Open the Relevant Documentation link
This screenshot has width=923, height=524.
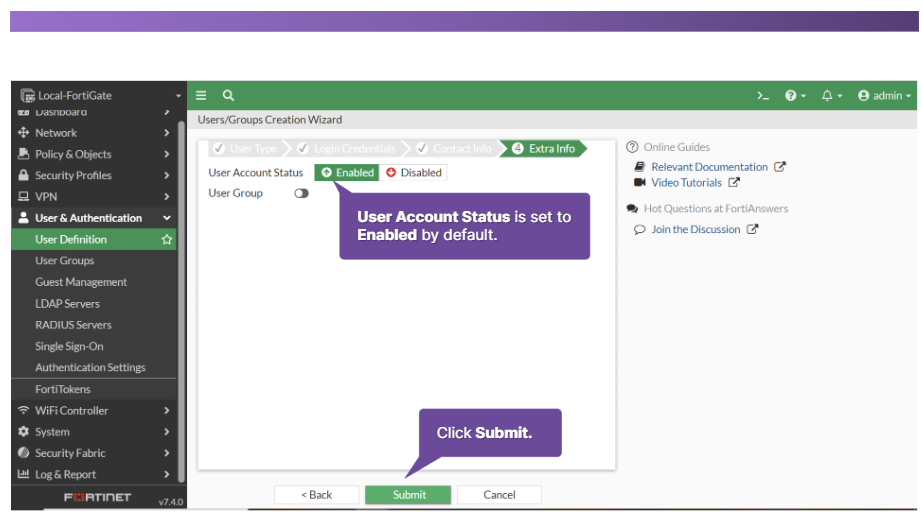point(709,167)
